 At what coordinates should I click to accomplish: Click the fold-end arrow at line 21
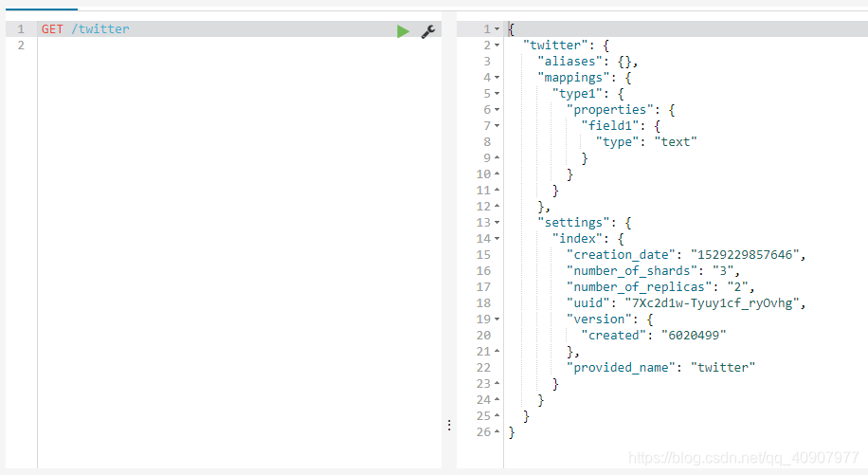[497, 351]
